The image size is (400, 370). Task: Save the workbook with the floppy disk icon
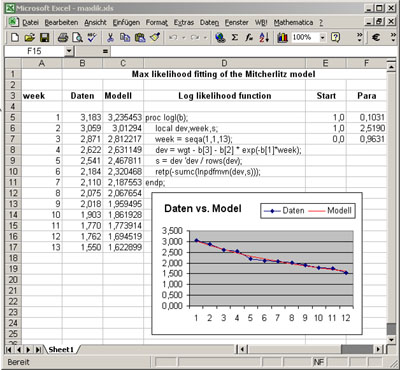click(x=45, y=37)
